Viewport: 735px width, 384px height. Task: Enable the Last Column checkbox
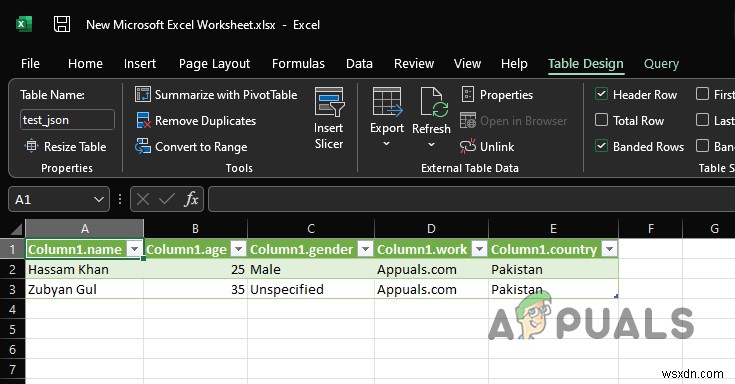(x=702, y=120)
